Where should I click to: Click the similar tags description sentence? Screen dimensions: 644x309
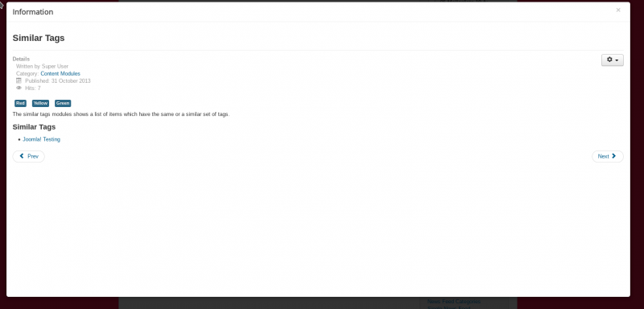[121, 114]
